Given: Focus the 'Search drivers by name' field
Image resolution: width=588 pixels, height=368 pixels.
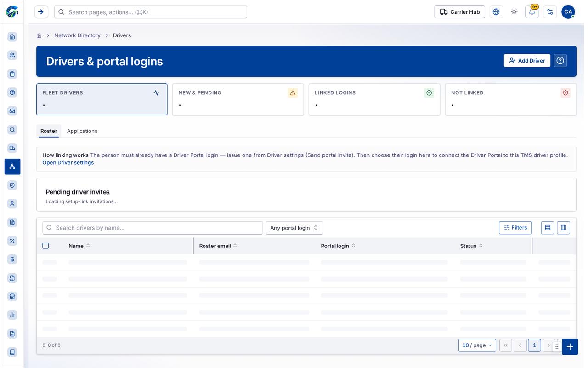Looking at the screenshot, I should [x=153, y=228].
